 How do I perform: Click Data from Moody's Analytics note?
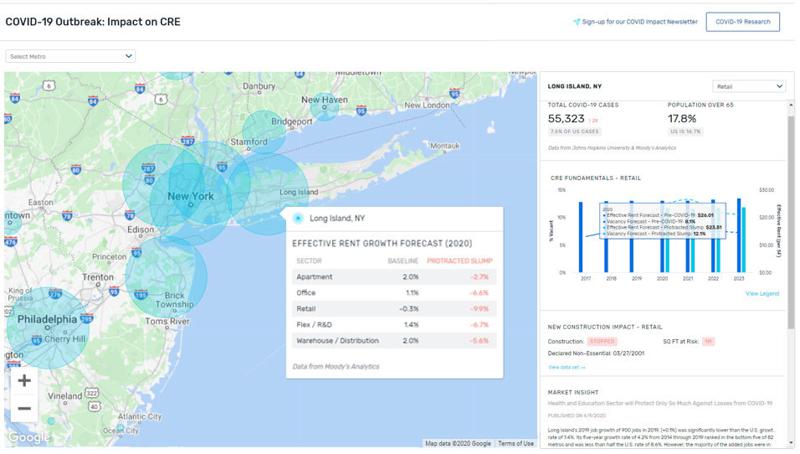click(x=336, y=366)
